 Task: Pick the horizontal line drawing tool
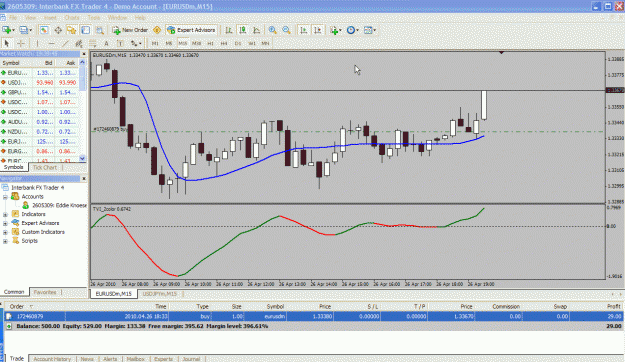click(x=51, y=43)
